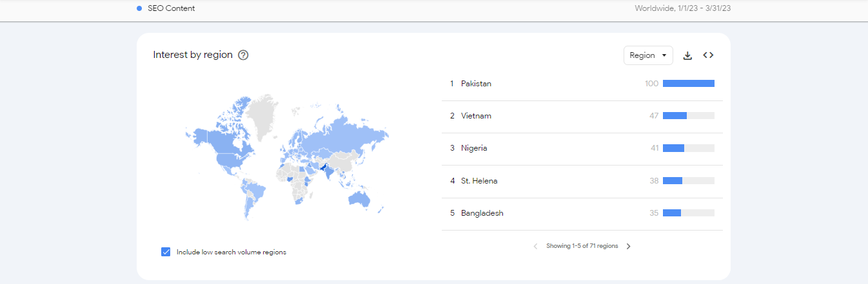Click the value 47 for Vietnam
This screenshot has height=284, width=868.
(654, 116)
